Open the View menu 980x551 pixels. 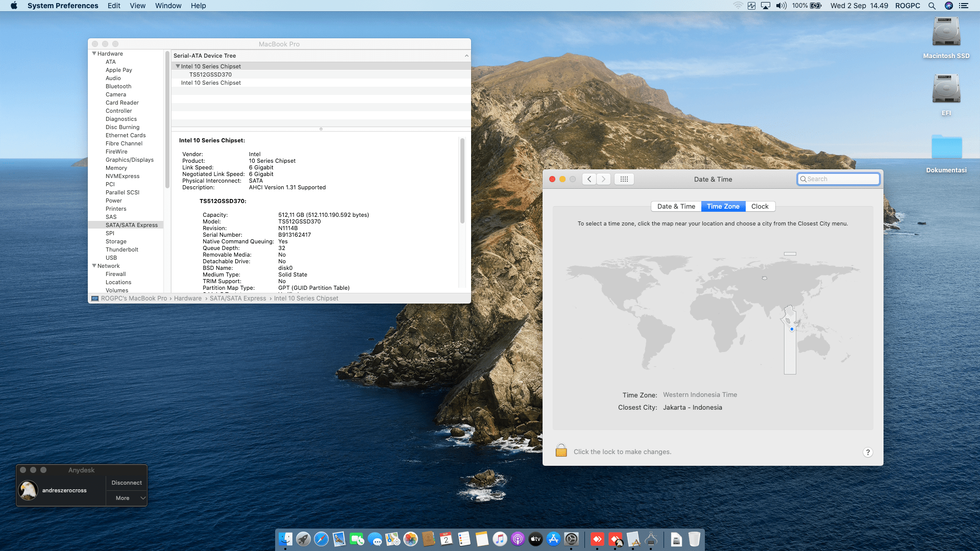pos(137,6)
